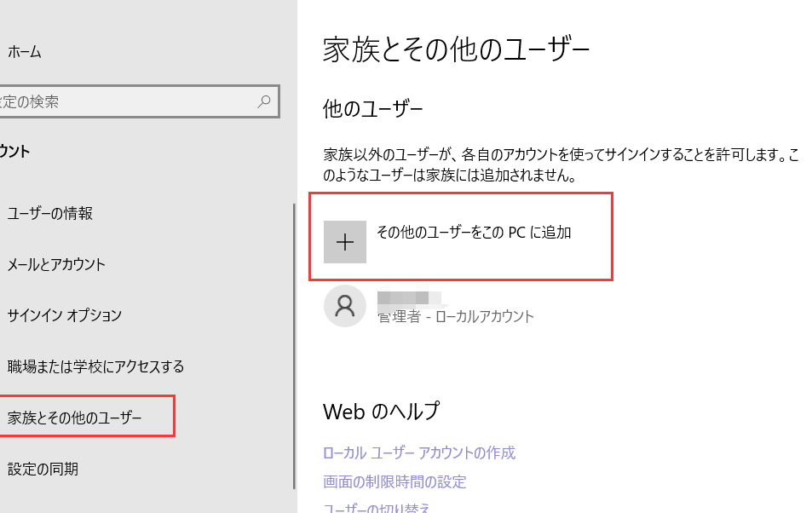Click the plus icon to add a user
This screenshot has width=812, height=513.
(x=345, y=242)
